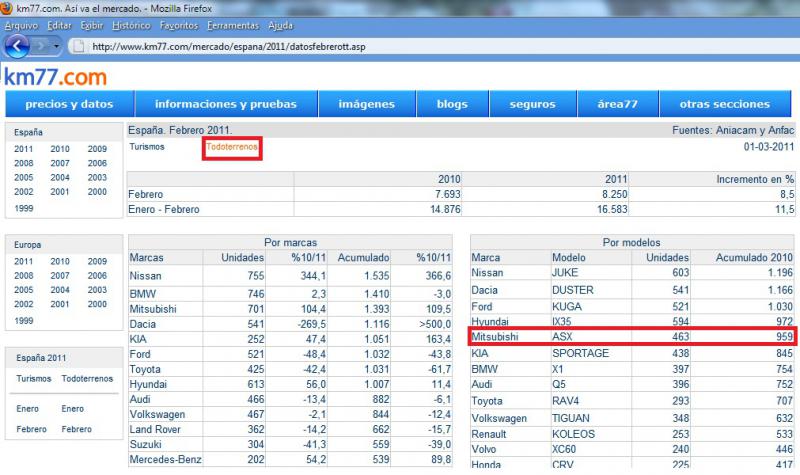Click Turismos in España 2011 panel

coord(34,379)
